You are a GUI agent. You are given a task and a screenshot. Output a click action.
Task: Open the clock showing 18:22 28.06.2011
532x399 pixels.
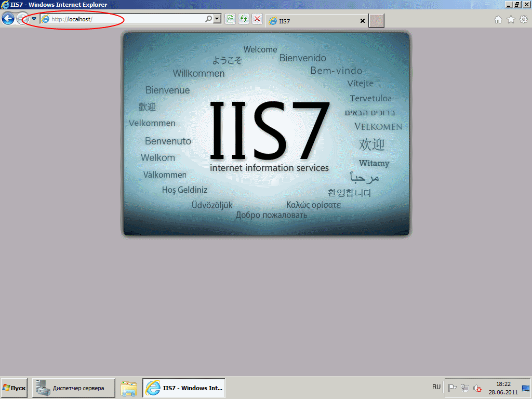pyautogui.click(x=503, y=388)
